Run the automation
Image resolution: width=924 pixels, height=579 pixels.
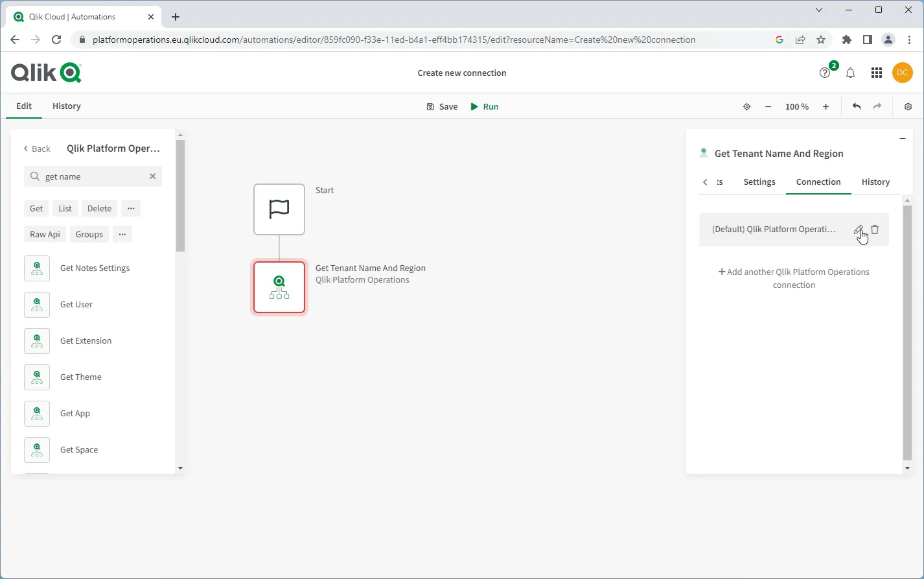click(x=485, y=106)
